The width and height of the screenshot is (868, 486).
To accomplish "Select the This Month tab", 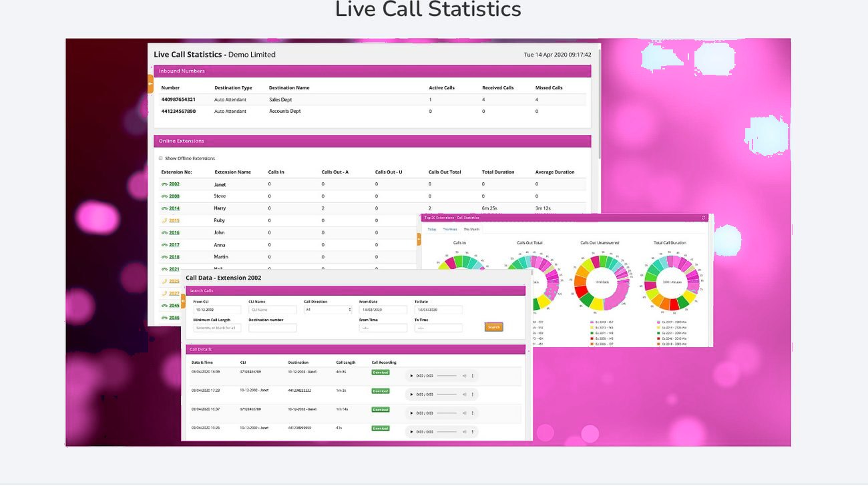I will pyautogui.click(x=471, y=229).
